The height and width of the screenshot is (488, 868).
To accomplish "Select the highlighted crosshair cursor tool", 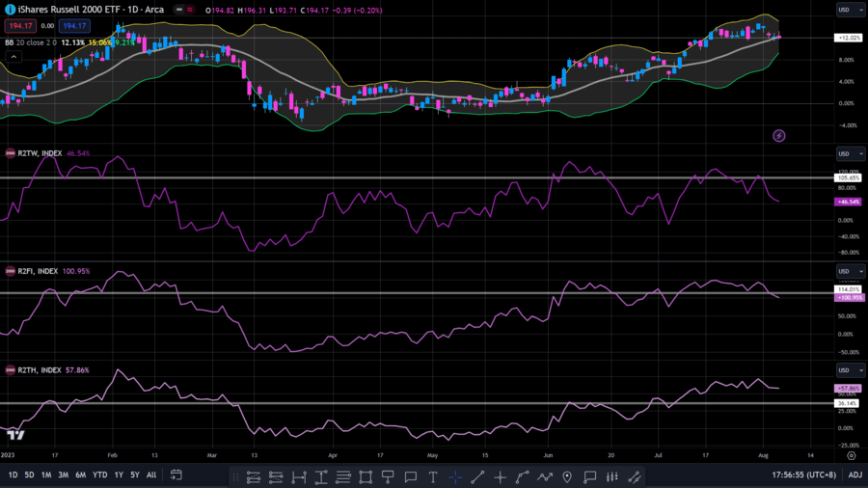I will point(455,477).
